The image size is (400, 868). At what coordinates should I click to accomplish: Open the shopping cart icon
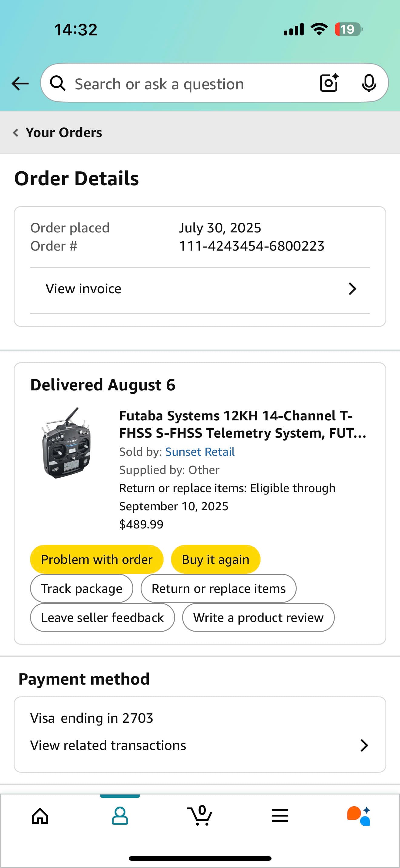tap(200, 815)
